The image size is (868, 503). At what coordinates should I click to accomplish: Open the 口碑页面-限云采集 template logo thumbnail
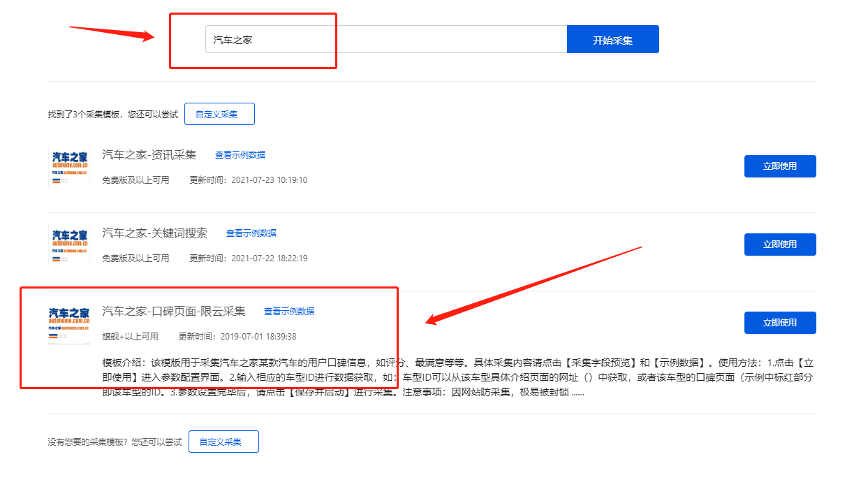coord(68,323)
